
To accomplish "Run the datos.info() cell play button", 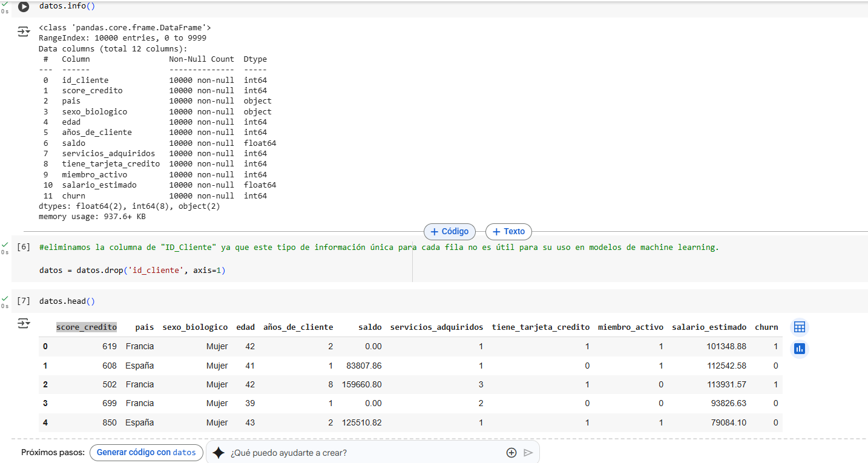I will click(23, 7).
